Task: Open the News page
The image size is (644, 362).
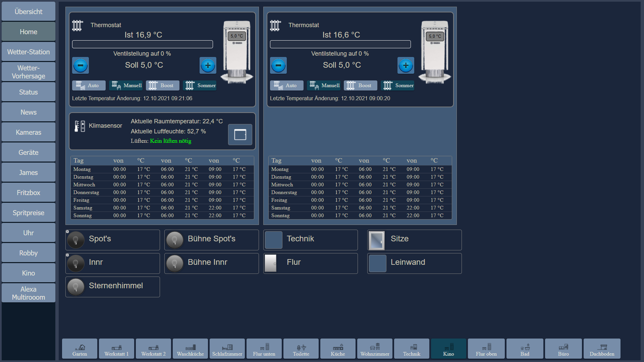Action: coord(29,112)
